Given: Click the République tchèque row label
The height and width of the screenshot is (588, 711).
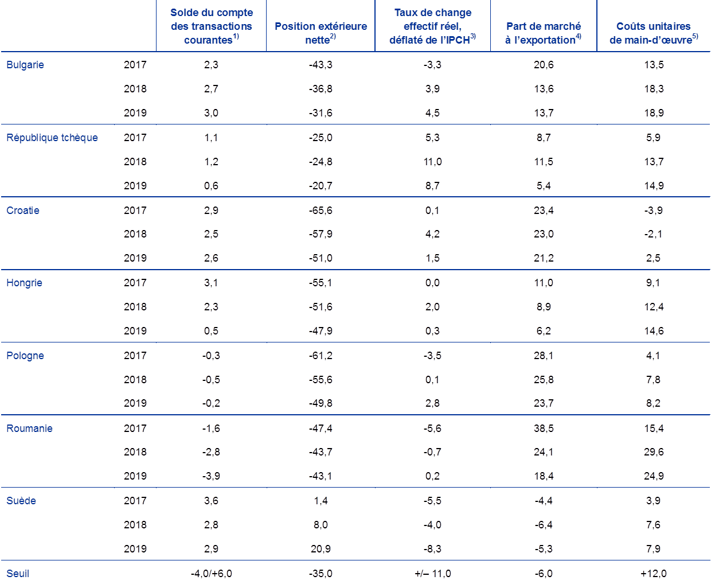Looking at the screenshot, I should pyautogui.click(x=52, y=138).
